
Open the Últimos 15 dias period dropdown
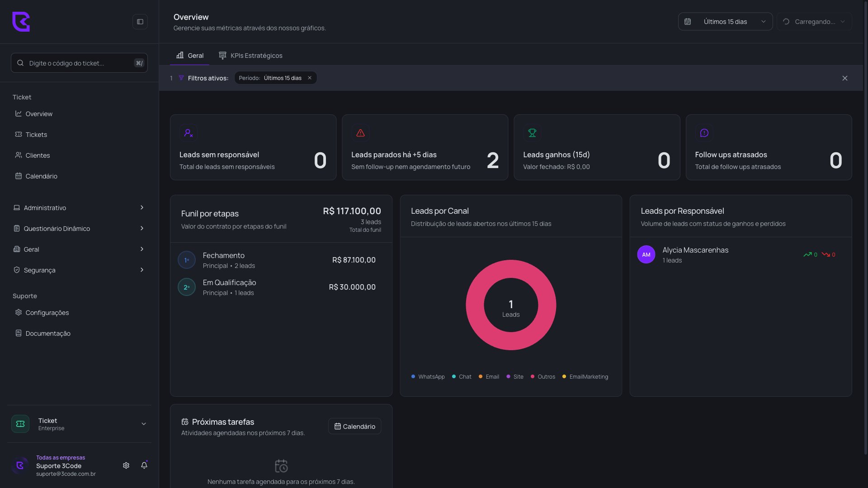(725, 22)
